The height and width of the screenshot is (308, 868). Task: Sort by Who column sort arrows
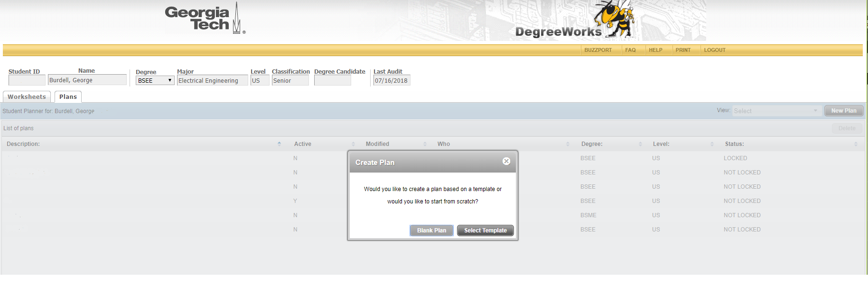[568, 144]
